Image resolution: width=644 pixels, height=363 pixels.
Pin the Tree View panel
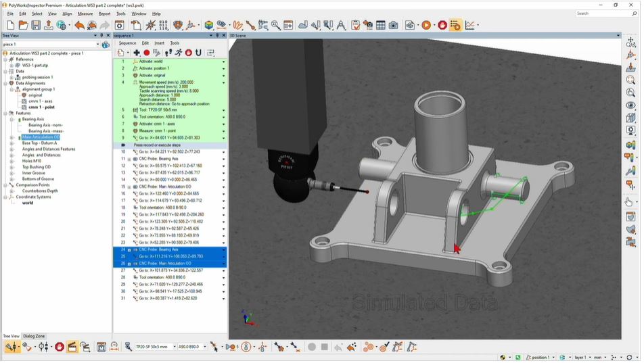click(x=101, y=35)
